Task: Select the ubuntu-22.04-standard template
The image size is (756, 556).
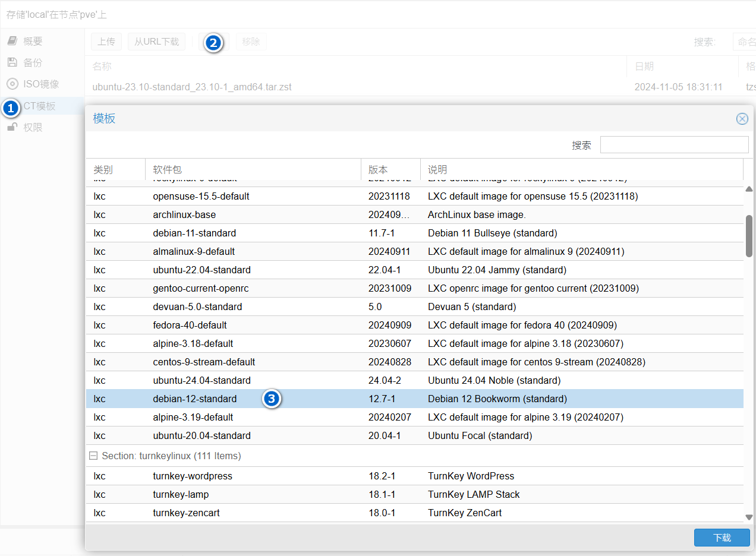Action: point(414,270)
